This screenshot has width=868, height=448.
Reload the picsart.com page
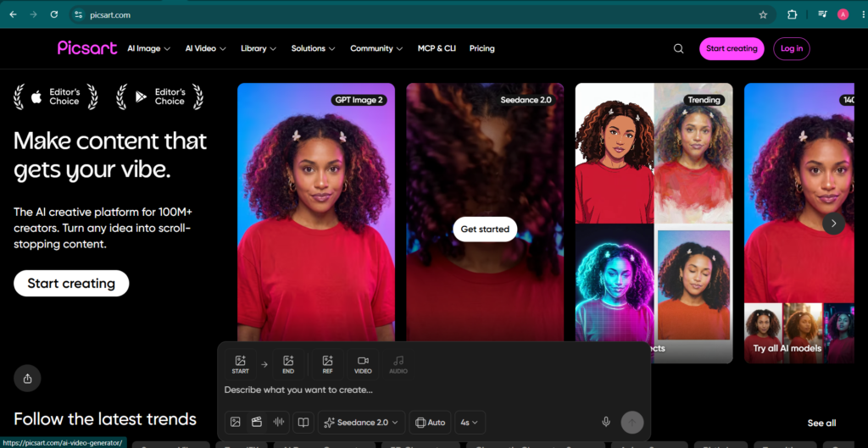pos(54,15)
